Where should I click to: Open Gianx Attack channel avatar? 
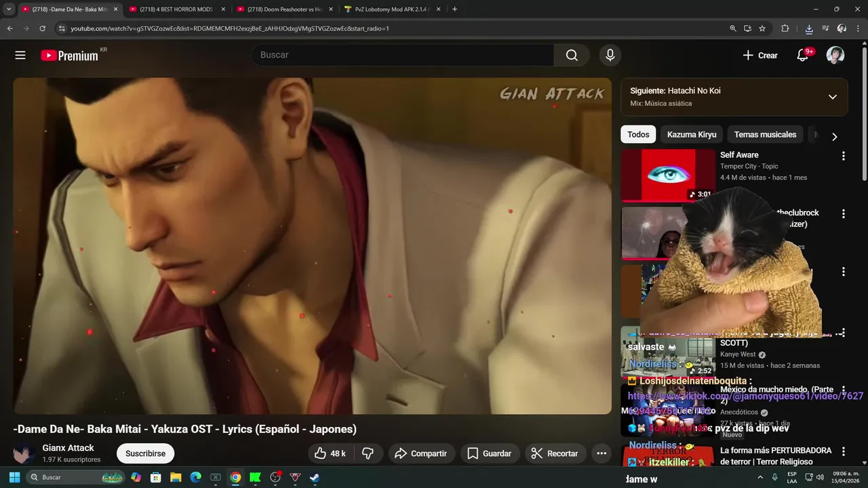(x=24, y=453)
